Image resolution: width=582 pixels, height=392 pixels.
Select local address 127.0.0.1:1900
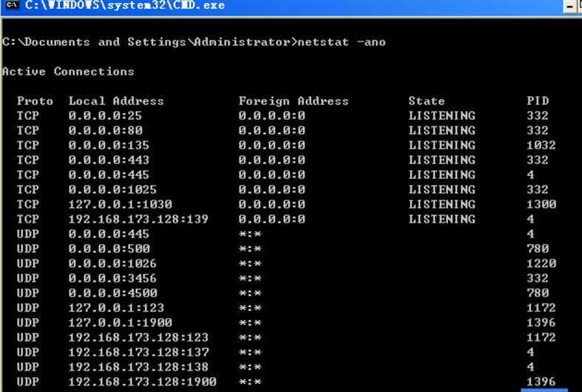click(121, 322)
